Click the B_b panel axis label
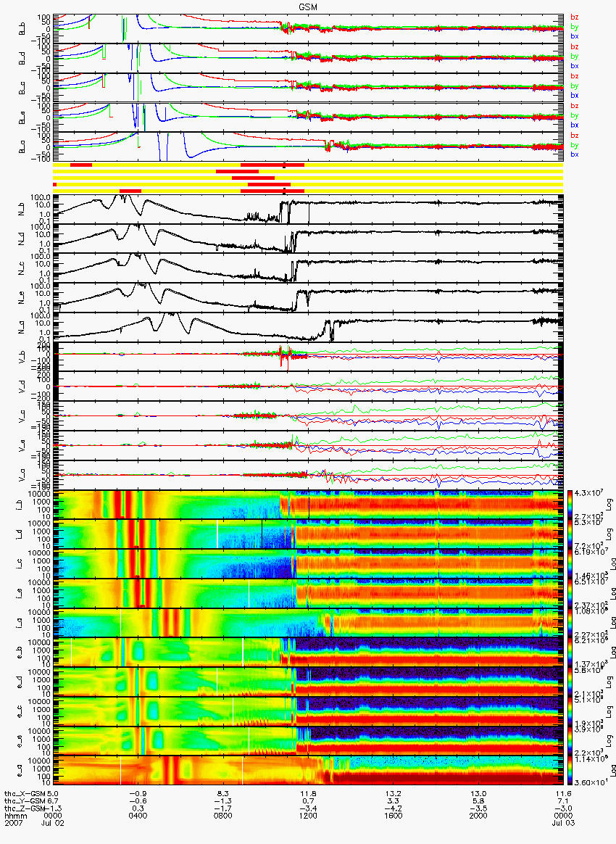This screenshot has height=844, width=616. coord(22,28)
